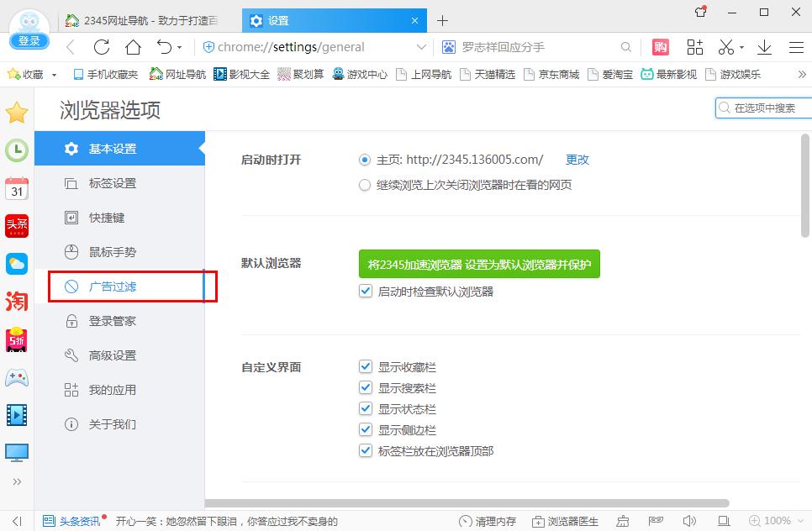Open the download manager arrow icon
Image resolution: width=812 pixels, height=531 pixels.
click(764, 48)
